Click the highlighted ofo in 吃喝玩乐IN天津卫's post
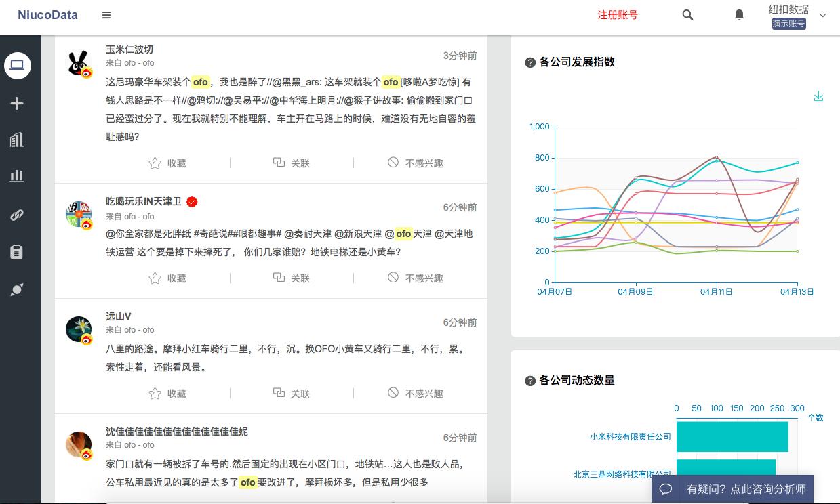This screenshot has height=504, width=840. (403, 234)
